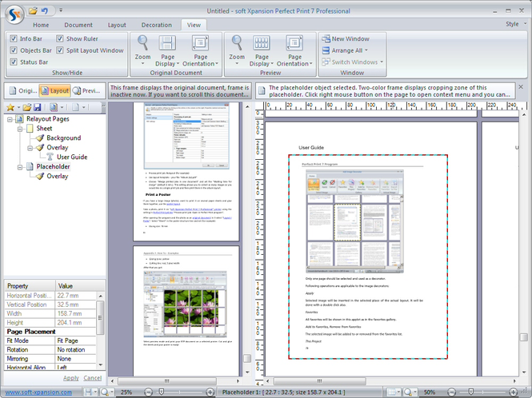Click the Cancel link in properties panel
Viewport: 532px width, 398px height.
93,378
